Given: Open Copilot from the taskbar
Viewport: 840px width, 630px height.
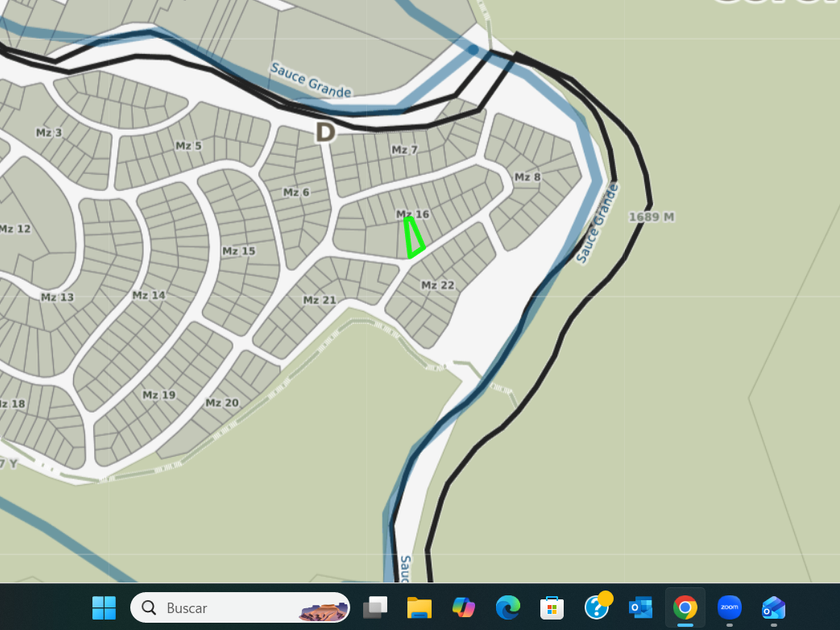Looking at the screenshot, I should pyautogui.click(x=463, y=608).
